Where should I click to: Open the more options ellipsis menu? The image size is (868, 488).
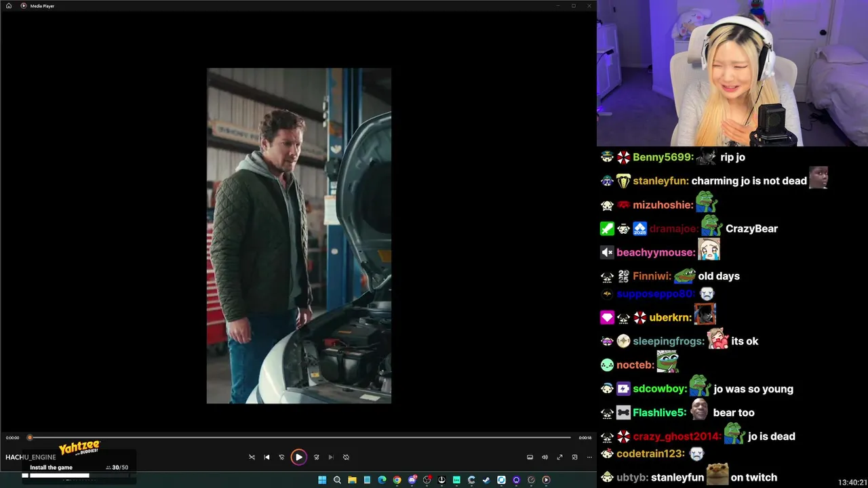(x=589, y=457)
